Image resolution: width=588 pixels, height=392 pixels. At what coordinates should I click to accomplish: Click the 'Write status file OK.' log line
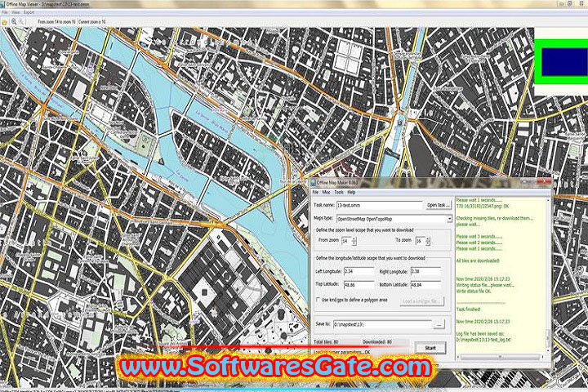[x=474, y=291]
